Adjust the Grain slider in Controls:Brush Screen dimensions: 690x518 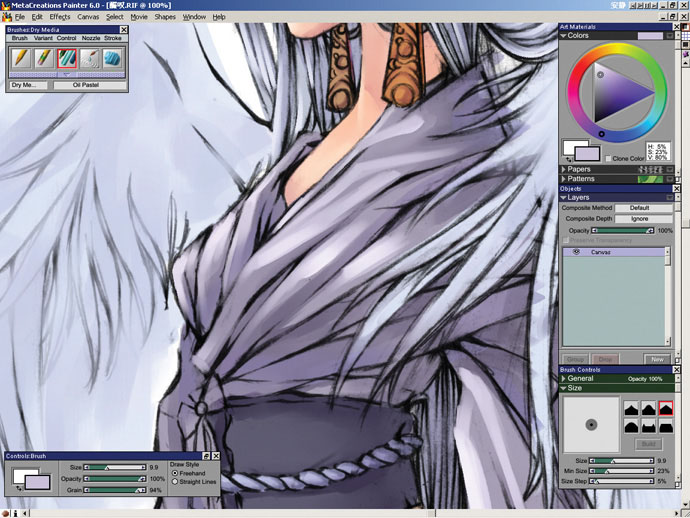(x=115, y=490)
